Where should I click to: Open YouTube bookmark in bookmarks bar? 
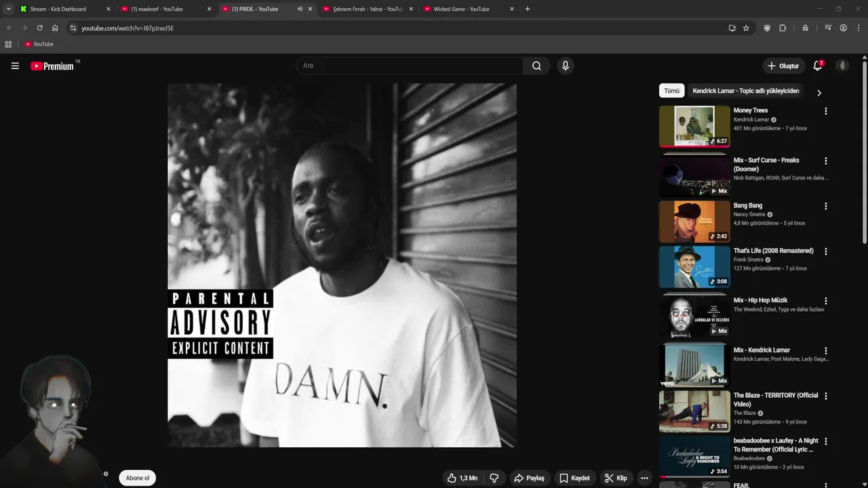point(39,44)
